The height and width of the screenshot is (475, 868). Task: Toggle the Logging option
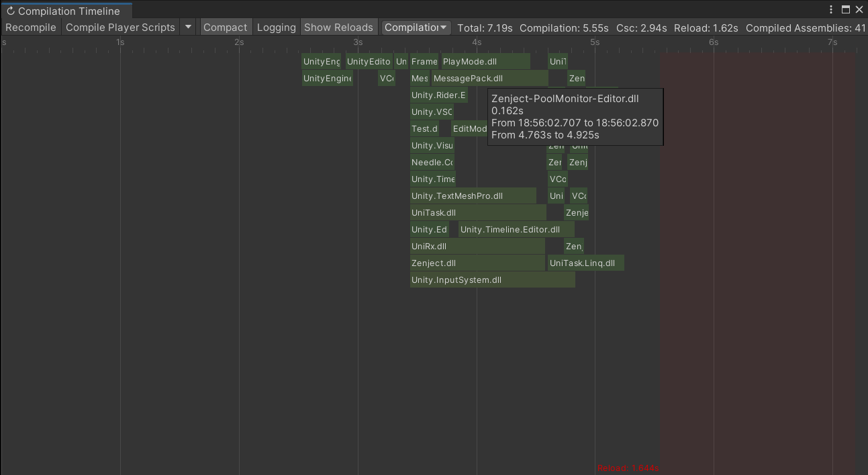click(x=276, y=28)
